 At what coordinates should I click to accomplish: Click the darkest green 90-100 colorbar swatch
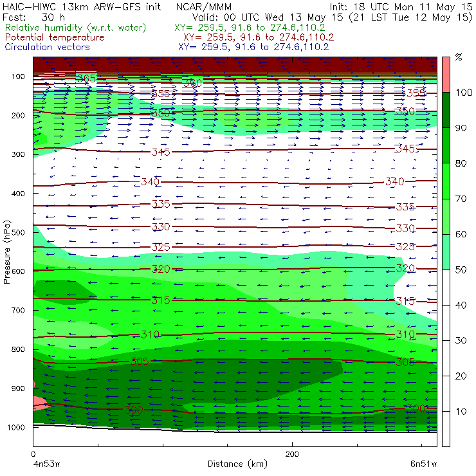tap(446, 110)
